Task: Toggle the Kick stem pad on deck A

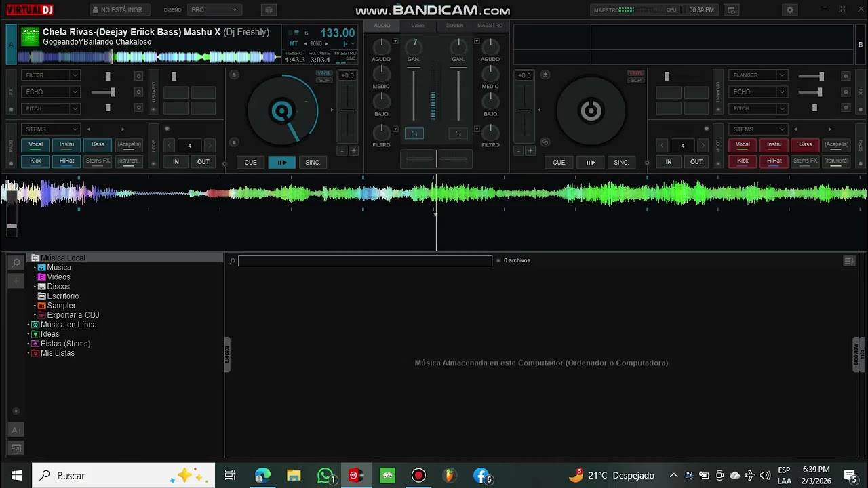Action: pos(35,161)
